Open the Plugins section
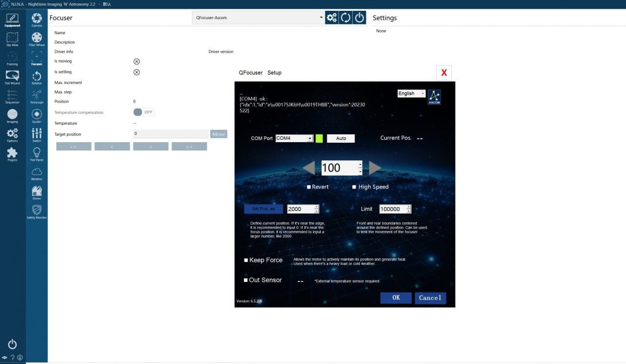The image size is (626, 364). (12, 154)
